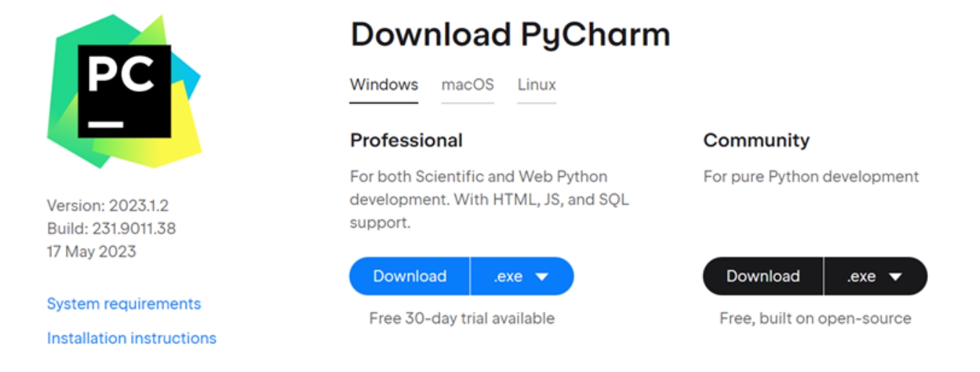The image size is (980, 372).
Task: Click the Download PyCharm heading
Action: pos(510,35)
